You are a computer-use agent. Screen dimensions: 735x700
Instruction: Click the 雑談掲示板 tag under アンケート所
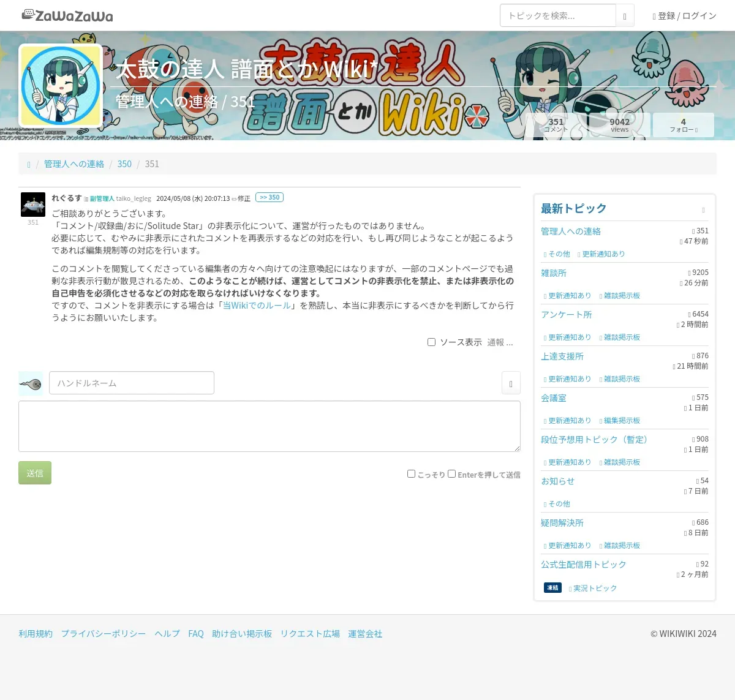tap(619, 337)
